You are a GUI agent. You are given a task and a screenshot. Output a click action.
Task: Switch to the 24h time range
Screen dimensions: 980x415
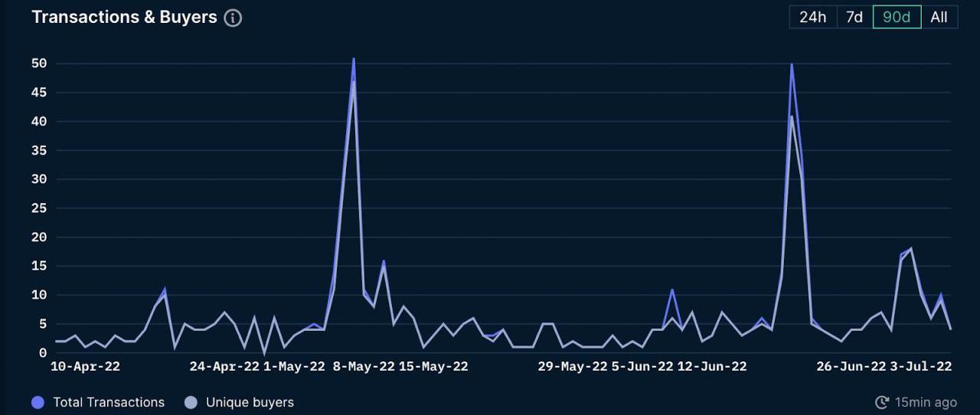click(812, 17)
